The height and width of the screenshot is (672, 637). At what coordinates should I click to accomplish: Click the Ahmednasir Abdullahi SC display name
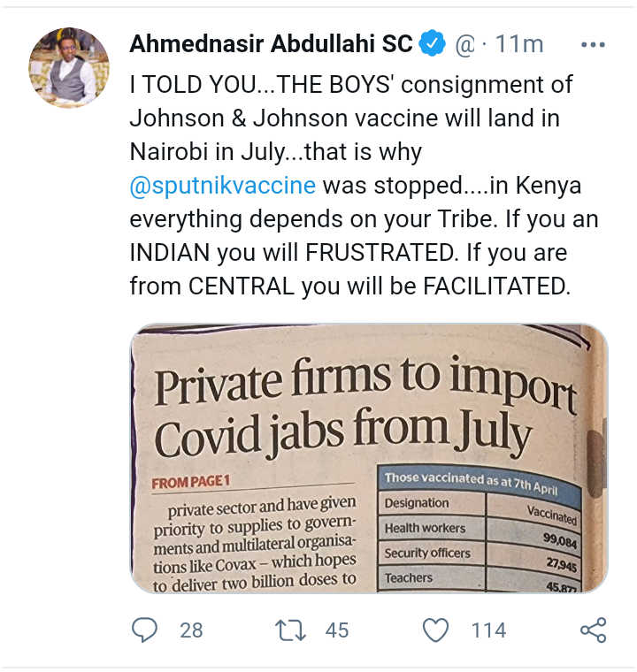pos(271,43)
